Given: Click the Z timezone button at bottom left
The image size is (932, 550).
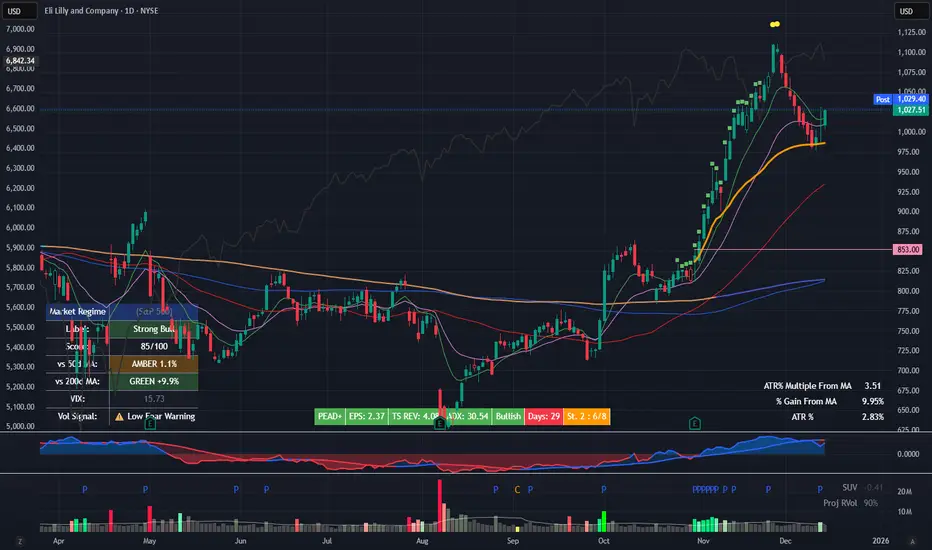Looking at the screenshot, I should pos(20,541).
